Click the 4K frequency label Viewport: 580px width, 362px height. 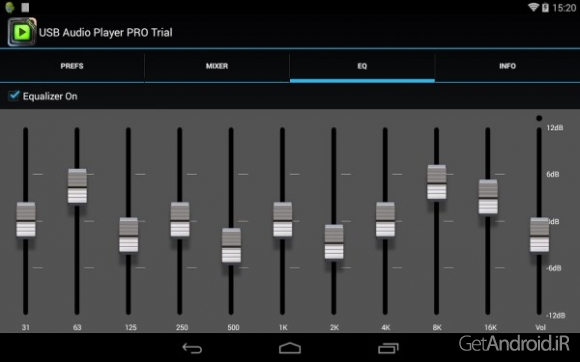(386, 327)
